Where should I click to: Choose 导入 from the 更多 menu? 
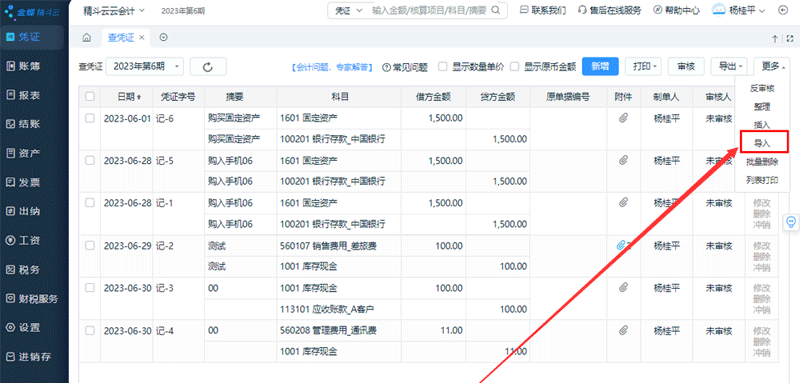[762, 143]
